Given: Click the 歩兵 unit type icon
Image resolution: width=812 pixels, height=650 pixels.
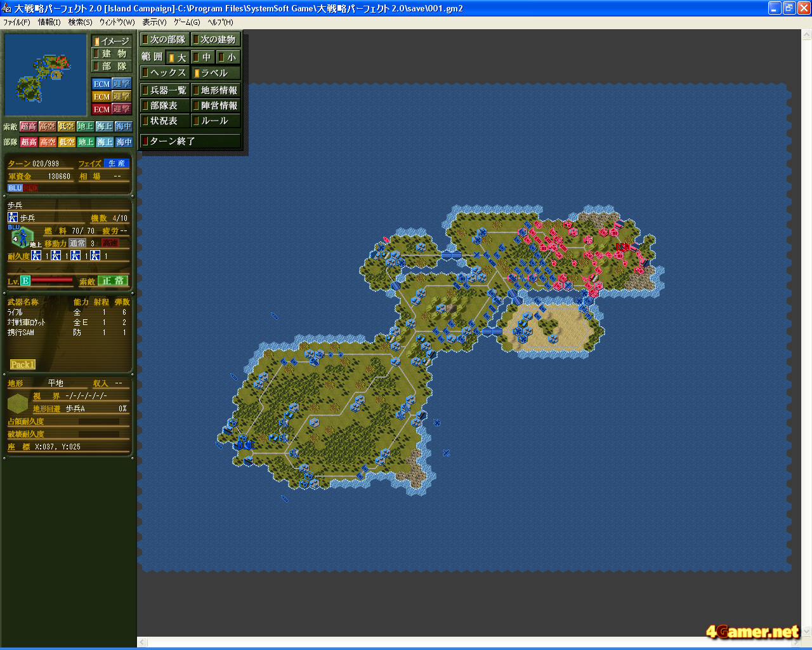Looking at the screenshot, I should [x=13, y=218].
